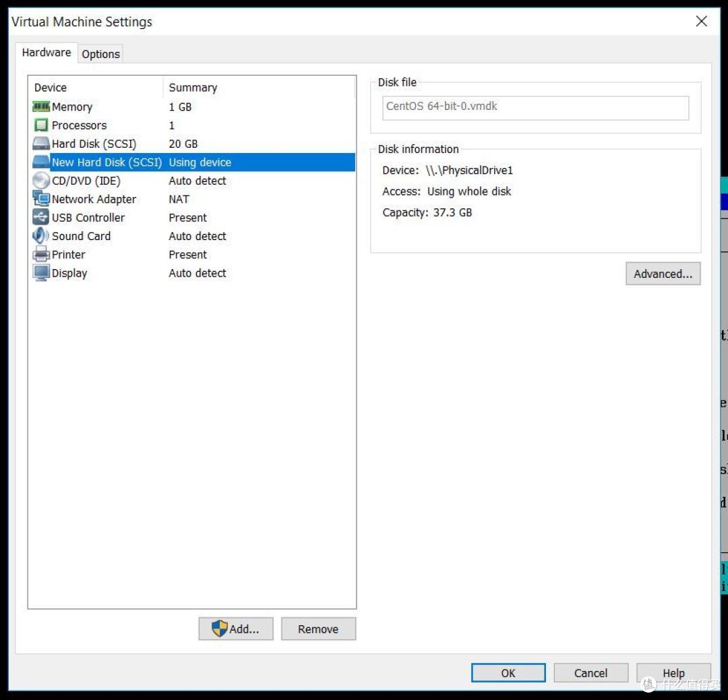The height and width of the screenshot is (700, 728).
Task: Click USB Controller Present summary
Action: [x=187, y=218]
